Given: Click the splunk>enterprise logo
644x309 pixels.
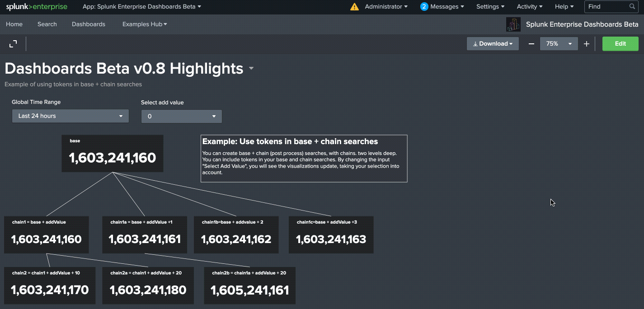Looking at the screenshot, I should 36,6.
